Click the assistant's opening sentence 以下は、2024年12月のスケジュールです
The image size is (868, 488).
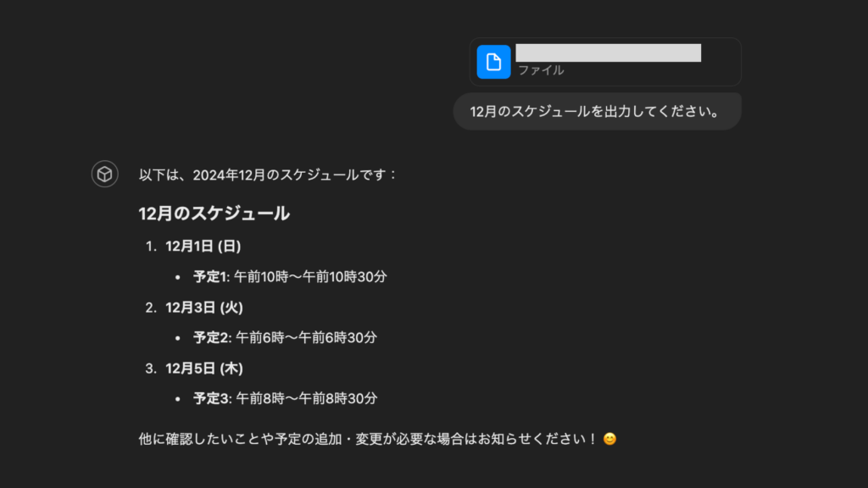tap(271, 175)
